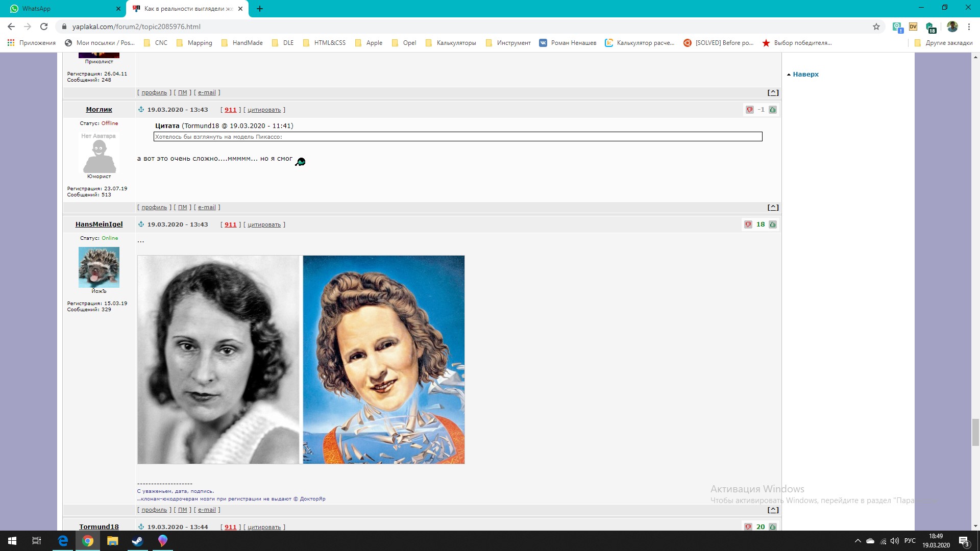Open the Chrome profile avatar
The width and height of the screenshot is (980, 551).
[x=952, y=27]
